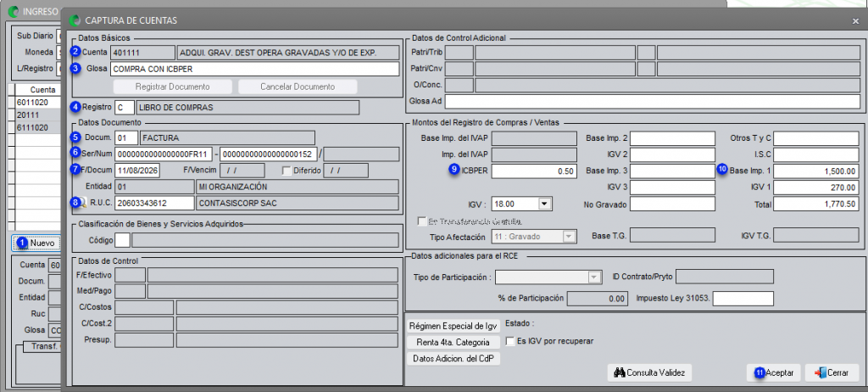Open the IGV 18.00 rate dropdown
The width and height of the screenshot is (868, 392).
545,204
